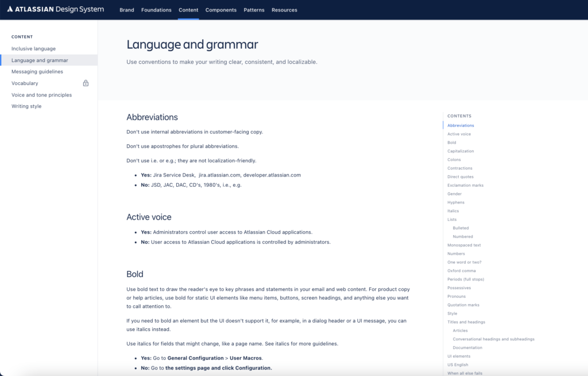Open the Messaging guidelines page
588x376 pixels.
click(37, 71)
